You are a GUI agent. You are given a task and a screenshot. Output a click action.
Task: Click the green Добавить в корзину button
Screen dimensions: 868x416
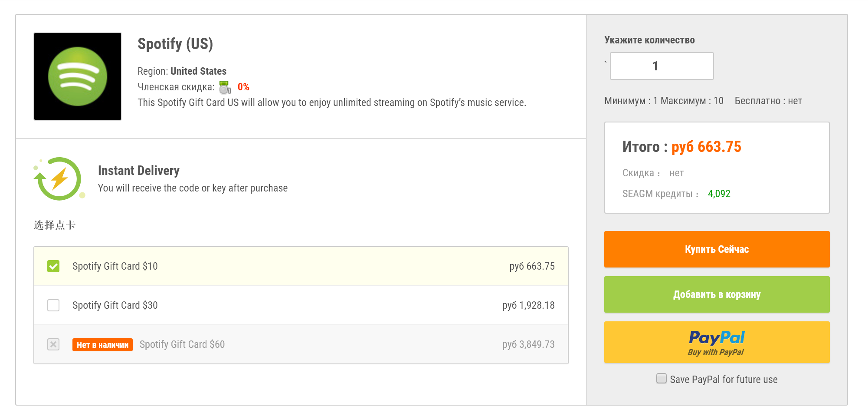pyautogui.click(x=717, y=294)
